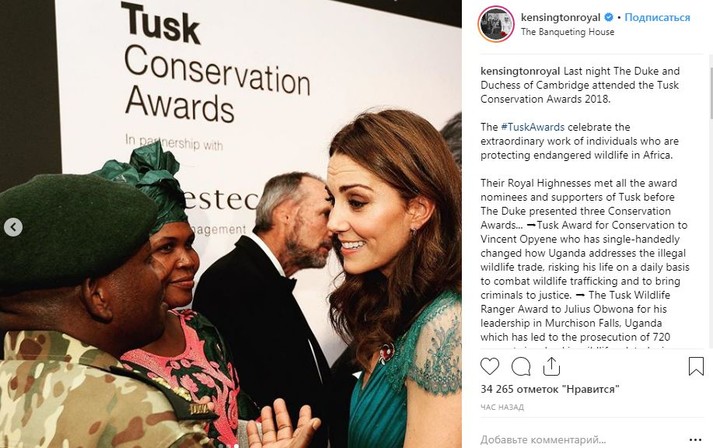The image size is (713, 448).
Task: Like the post with the heart icon
Action: 489,367
